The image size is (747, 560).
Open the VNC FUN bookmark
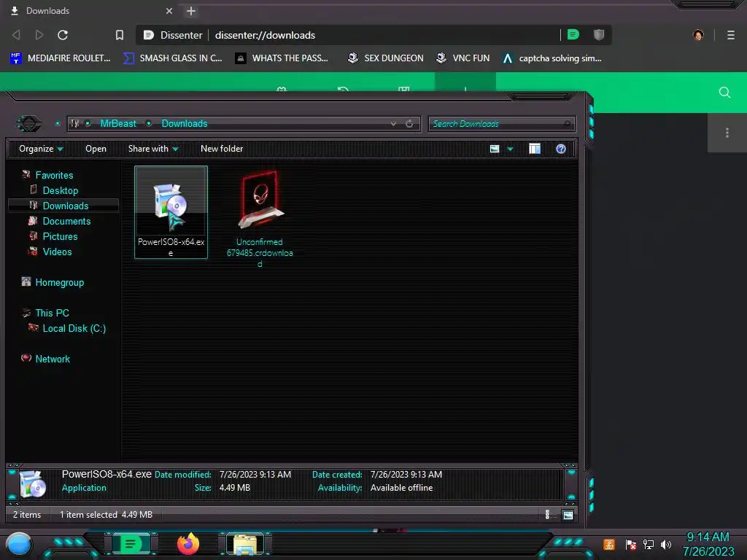tap(463, 58)
